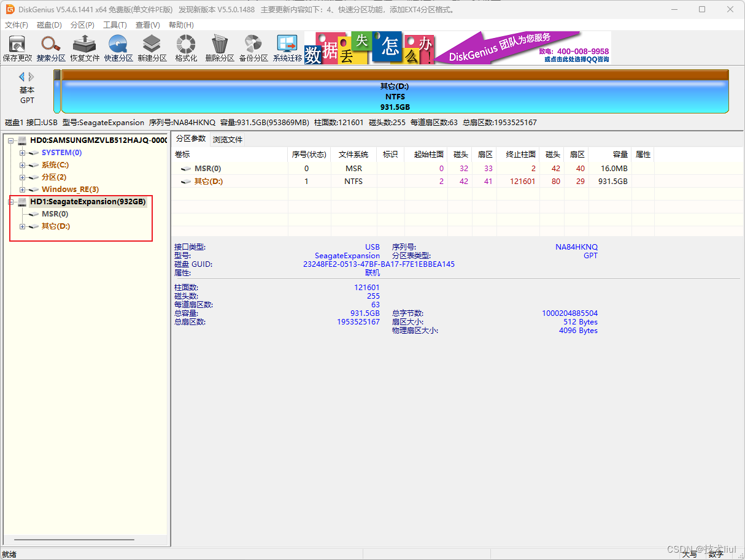
Task: Click the 4096 Bytes physical sector value
Action: click(578, 331)
